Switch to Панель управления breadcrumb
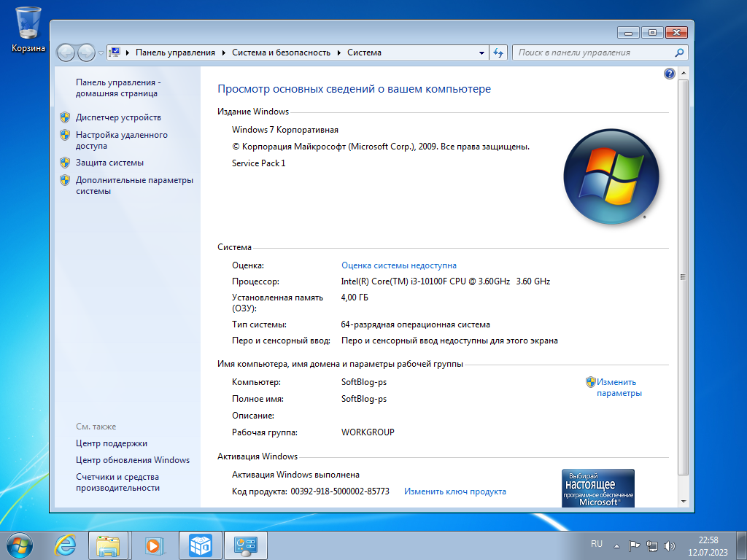747x560 pixels. coord(177,52)
